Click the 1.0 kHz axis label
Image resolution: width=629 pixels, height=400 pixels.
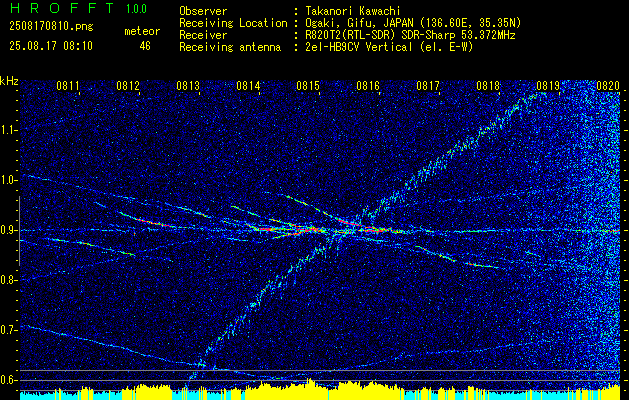[x=8, y=180]
